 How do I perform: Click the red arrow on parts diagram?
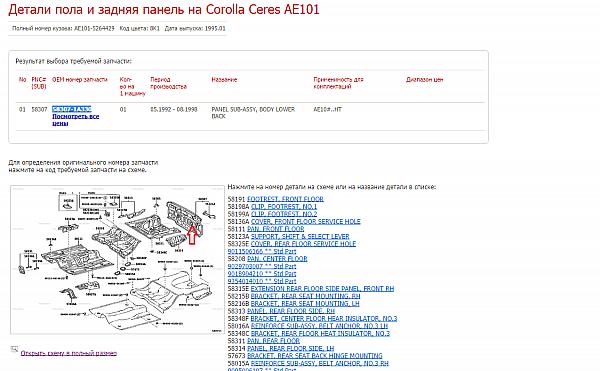coord(192,235)
